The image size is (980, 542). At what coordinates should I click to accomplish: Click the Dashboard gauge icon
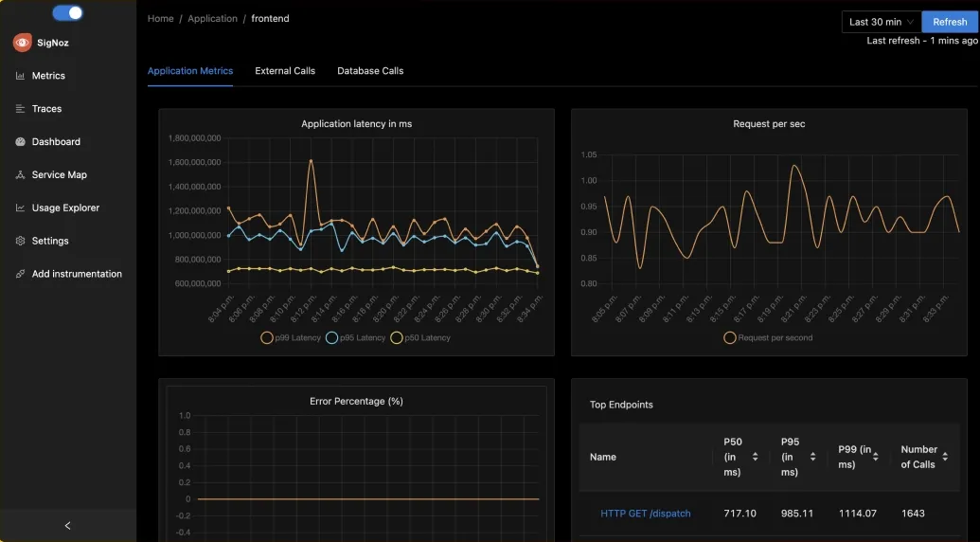(x=20, y=142)
